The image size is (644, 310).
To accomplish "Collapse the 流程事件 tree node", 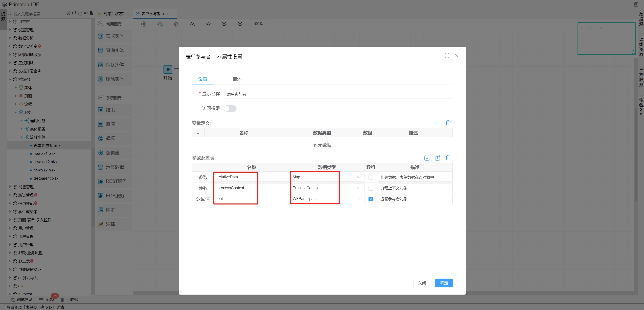I will coord(21,137).
